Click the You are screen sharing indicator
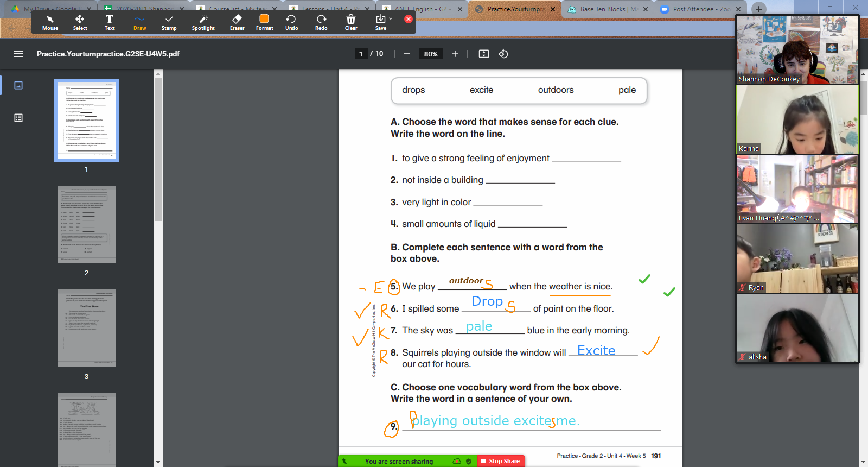Viewport: 868px width, 467px height. (x=399, y=462)
